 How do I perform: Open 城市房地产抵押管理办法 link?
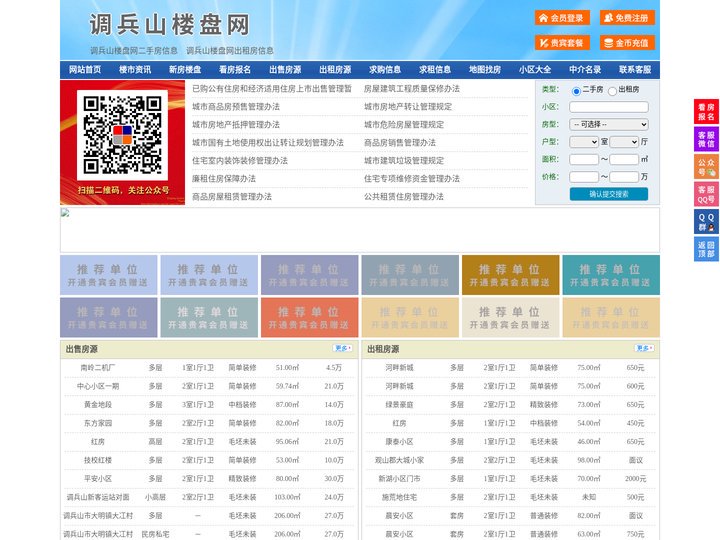pos(236,124)
